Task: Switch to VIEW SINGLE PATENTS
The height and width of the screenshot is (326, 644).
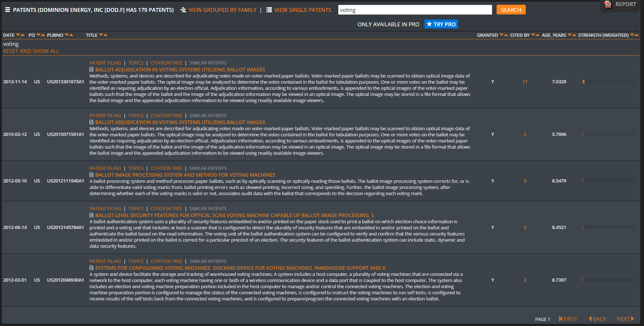Action: (303, 10)
